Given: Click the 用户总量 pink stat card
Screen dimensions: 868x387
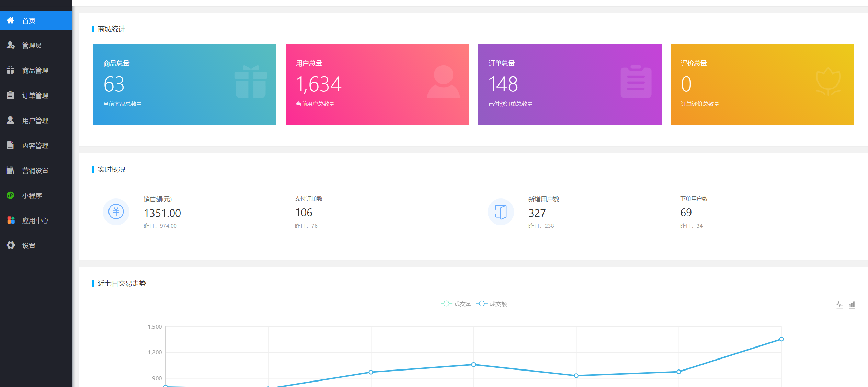Looking at the screenshot, I should point(377,84).
